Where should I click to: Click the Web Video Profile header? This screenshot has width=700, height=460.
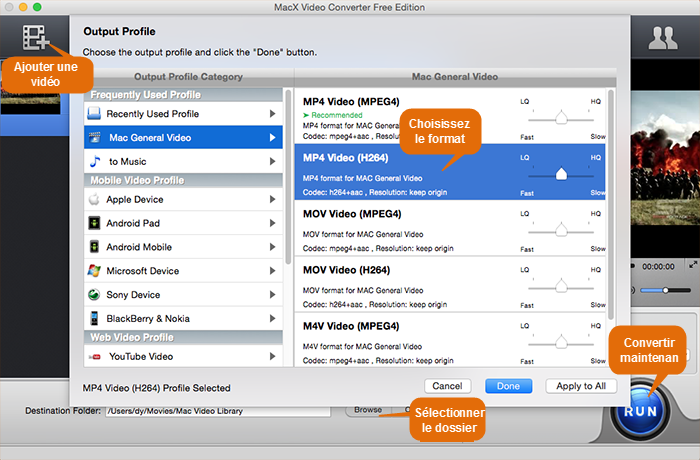point(183,337)
